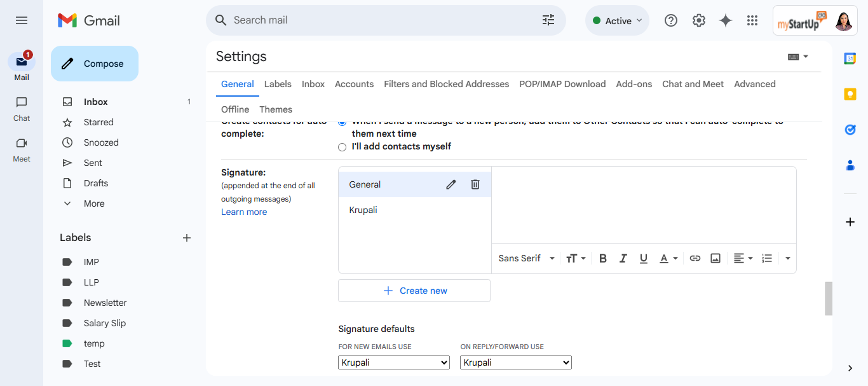Apply italic formatting in the signature toolbar
The width and height of the screenshot is (868, 386).
click(x=623, y=258)
